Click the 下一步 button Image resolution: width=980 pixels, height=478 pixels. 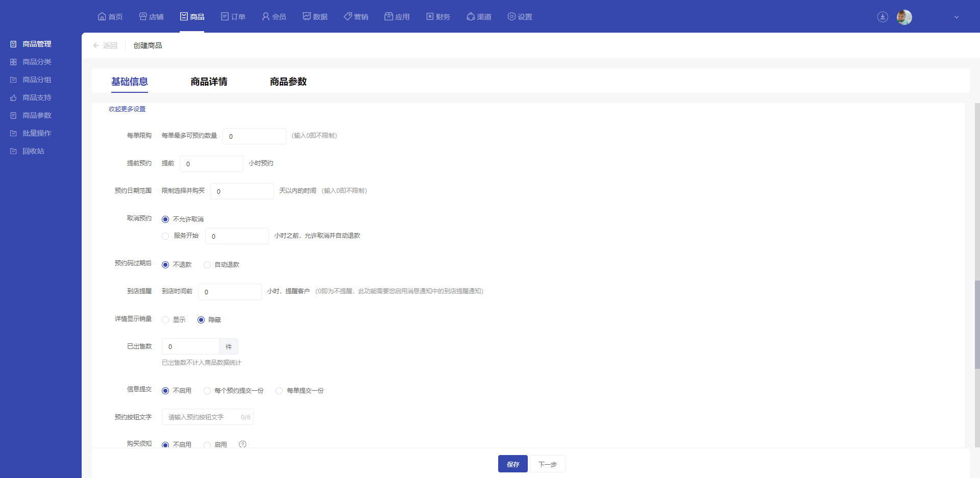(547, 464)
